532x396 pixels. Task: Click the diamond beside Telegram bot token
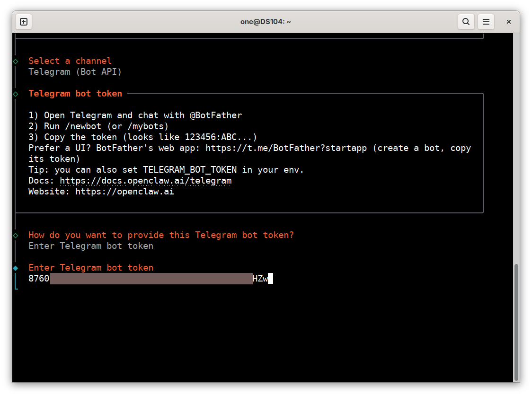[16, 94]
